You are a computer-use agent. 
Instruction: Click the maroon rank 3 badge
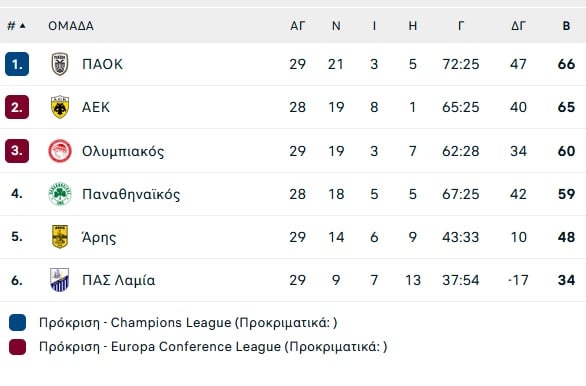(17, 151)
